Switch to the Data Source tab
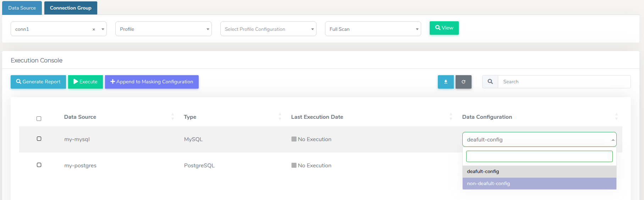The height and width of the screenshot is (200, 644). [x=22, y=8]
